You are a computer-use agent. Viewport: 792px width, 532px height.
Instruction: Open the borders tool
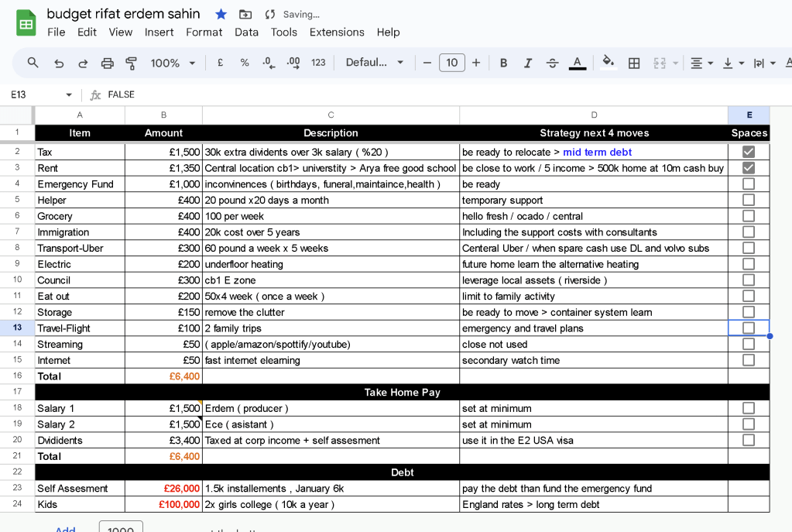[634, 63]
